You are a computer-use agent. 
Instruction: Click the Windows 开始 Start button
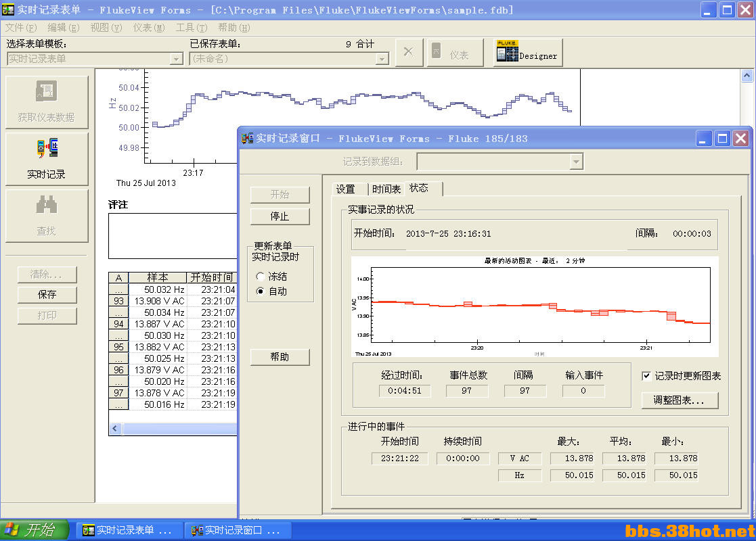[x=35, y=530]
